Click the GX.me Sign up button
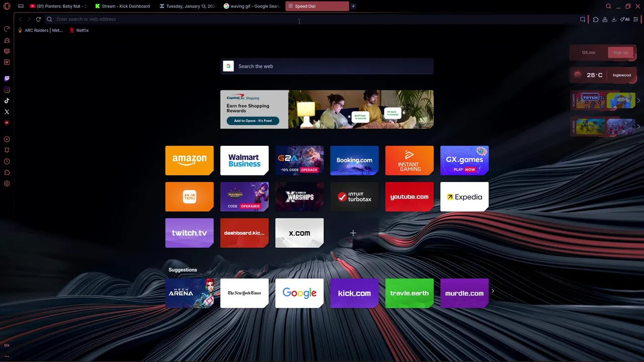The height and width of the screenshot is (362, 644). click(620, 52)
